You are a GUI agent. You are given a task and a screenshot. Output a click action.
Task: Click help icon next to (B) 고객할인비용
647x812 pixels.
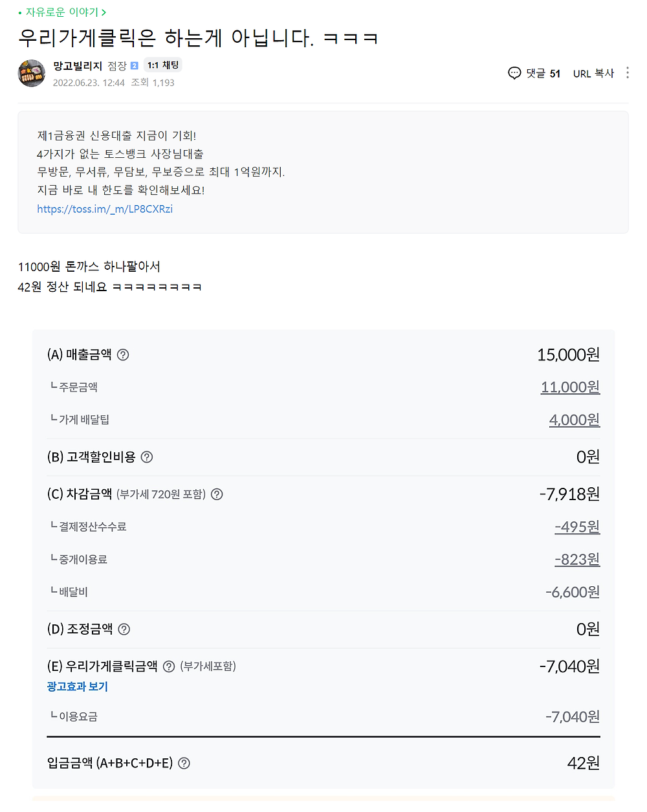pos(147,457)
